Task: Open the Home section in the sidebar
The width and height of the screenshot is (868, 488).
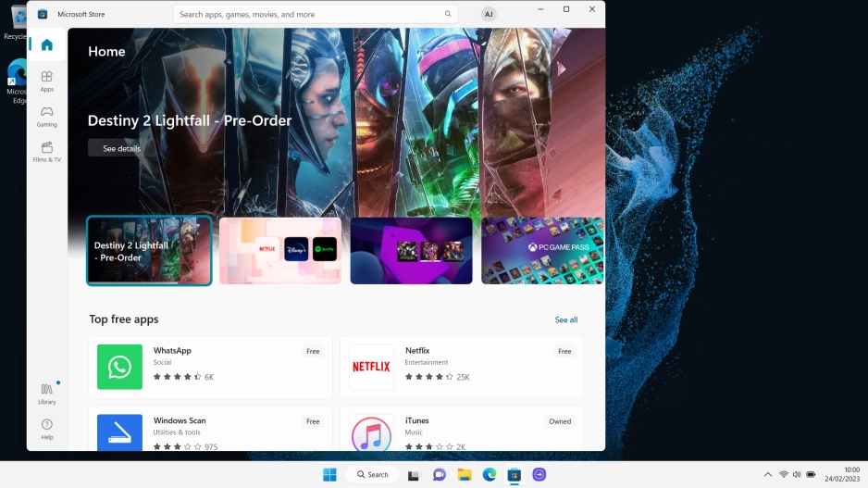Action: (x=46, y=44)
